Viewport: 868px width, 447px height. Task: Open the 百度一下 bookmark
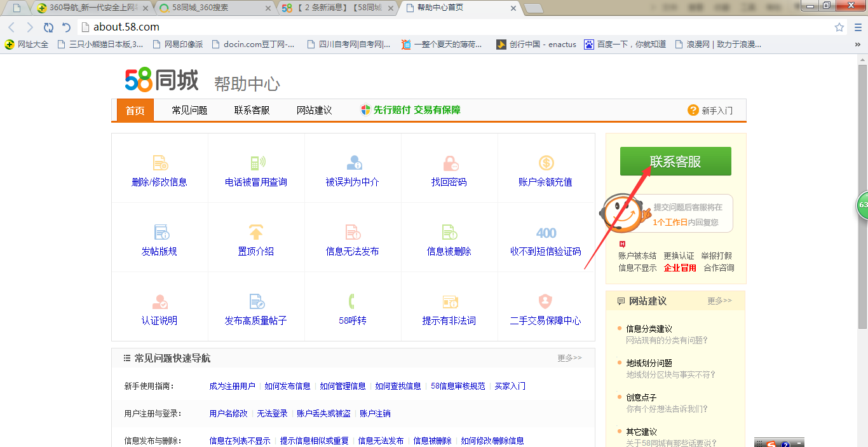coord(625,45)
